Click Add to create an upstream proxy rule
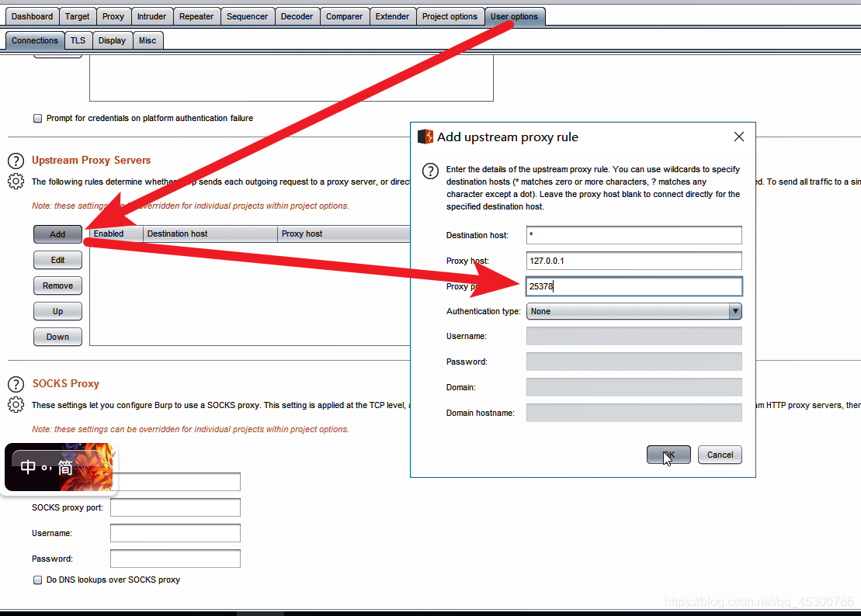Screen dimensions: 861x616 [x=57, y=234]
